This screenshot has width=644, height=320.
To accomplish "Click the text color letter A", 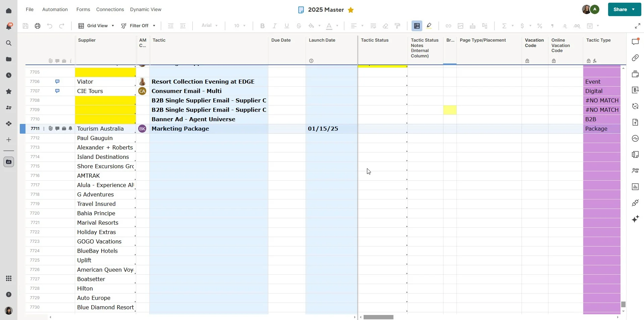I will coord(329,26).
